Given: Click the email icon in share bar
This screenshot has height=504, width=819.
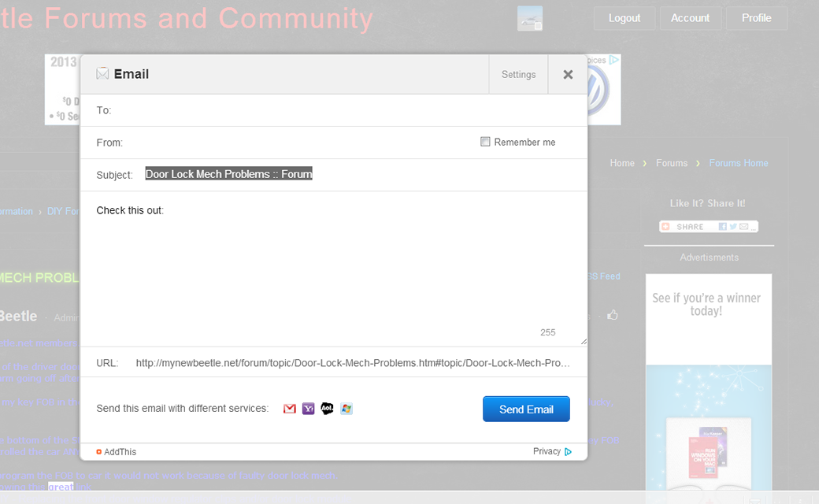Looking at the screenshot, I should pyautogui.click(x=743, y=227).
